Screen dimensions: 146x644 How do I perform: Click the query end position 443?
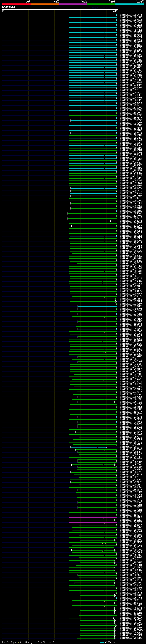click(115, 11)
